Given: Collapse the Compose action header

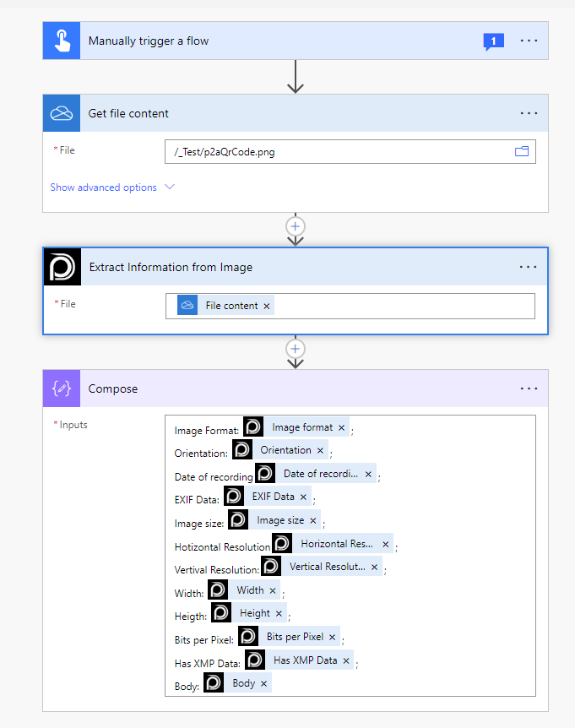Looking at the screenshot, I should (x=296, y=389).
